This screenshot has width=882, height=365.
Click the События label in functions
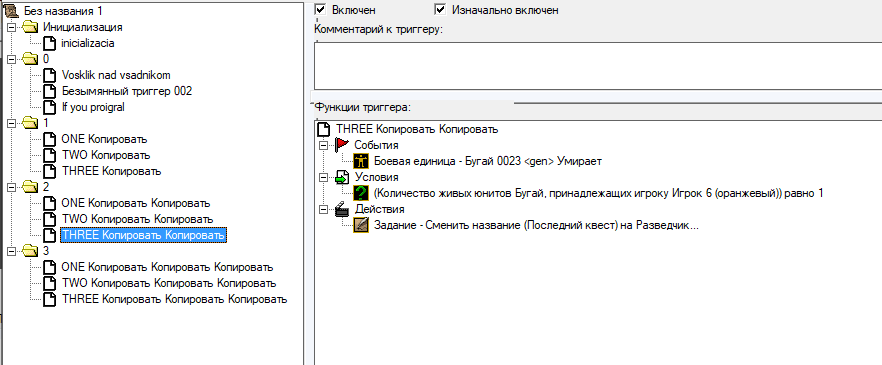click(x=376, y=145)
